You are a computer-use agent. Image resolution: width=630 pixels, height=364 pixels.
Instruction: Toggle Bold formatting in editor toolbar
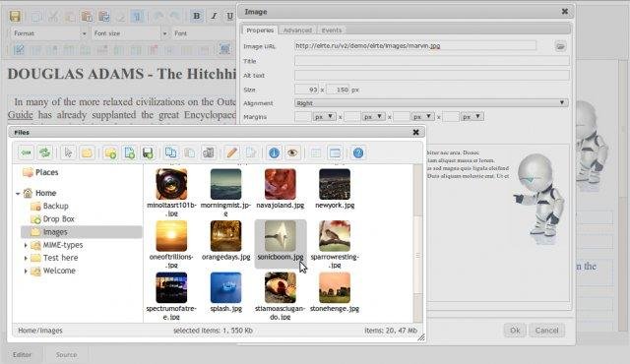(x=197, y=16)
